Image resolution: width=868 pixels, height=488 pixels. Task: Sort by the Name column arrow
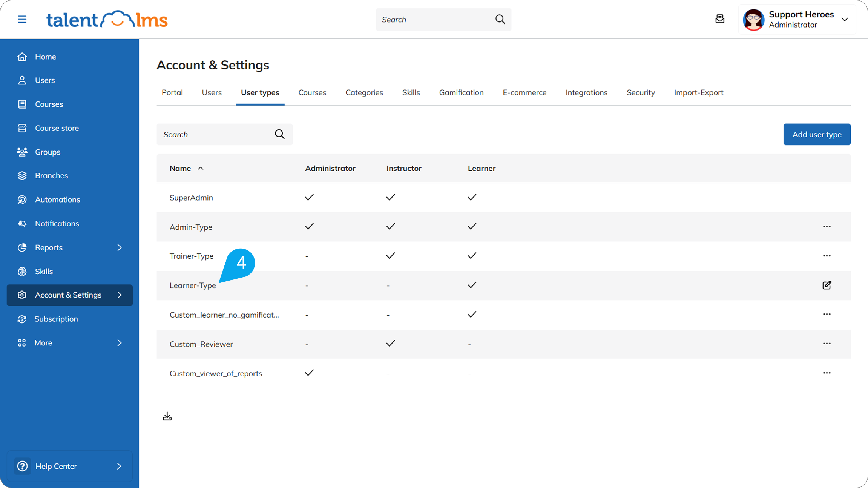click(x=201, y=169)
